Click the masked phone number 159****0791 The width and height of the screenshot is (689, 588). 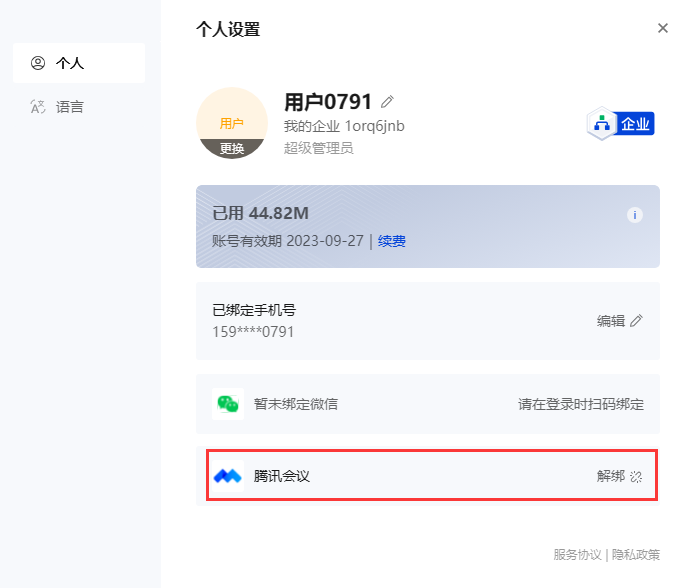point(253,331)
